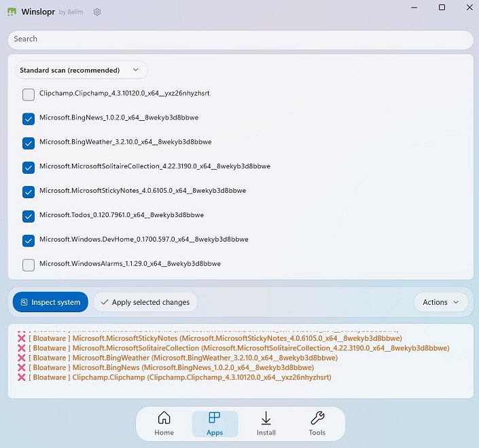Check the Microsoft.WindowsAlarms checkbox
The height and width of the screenshot is (448, 479).
(x=29, y=265)
